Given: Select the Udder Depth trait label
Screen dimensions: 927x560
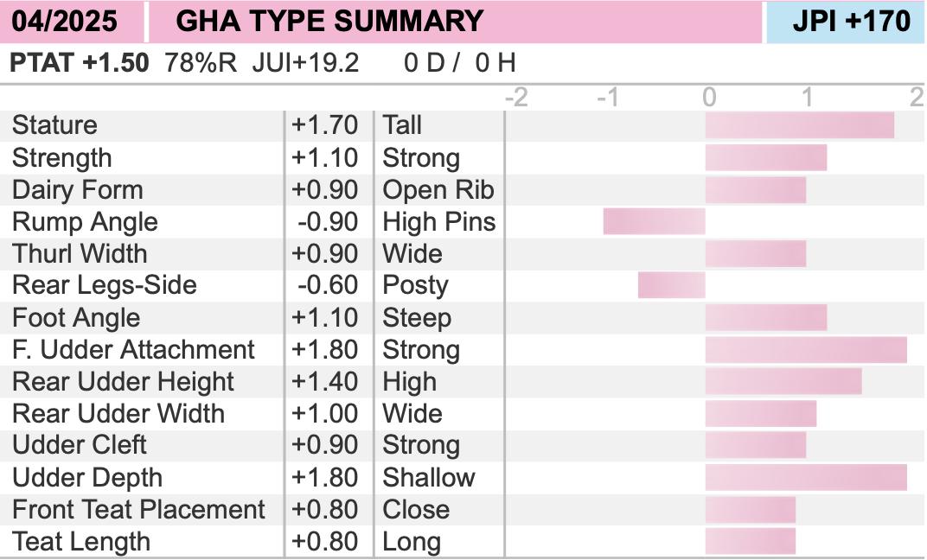Looking at the screenshot, I should 86,478.
